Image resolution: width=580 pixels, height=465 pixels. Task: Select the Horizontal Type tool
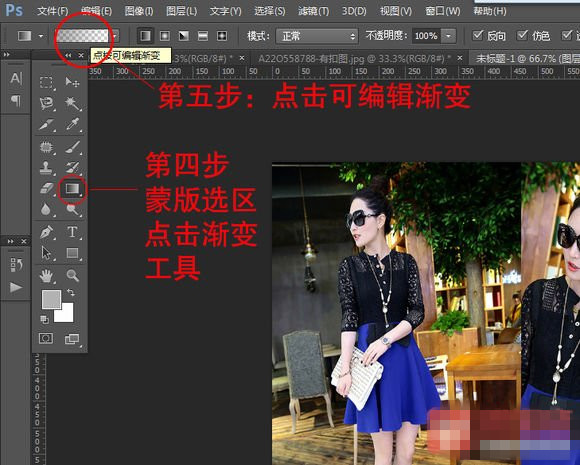(72, 232)
